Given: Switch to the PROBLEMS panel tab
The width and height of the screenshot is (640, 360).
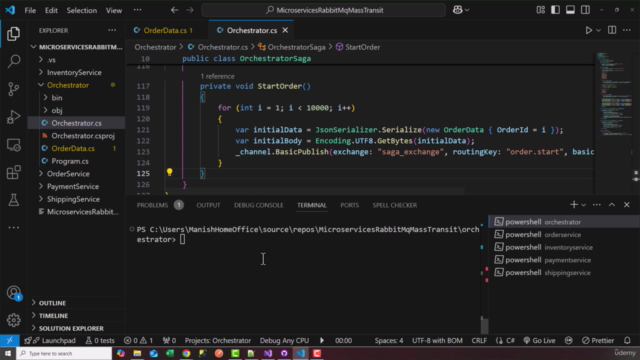Looking at the screenshot, I should (152, 205).
